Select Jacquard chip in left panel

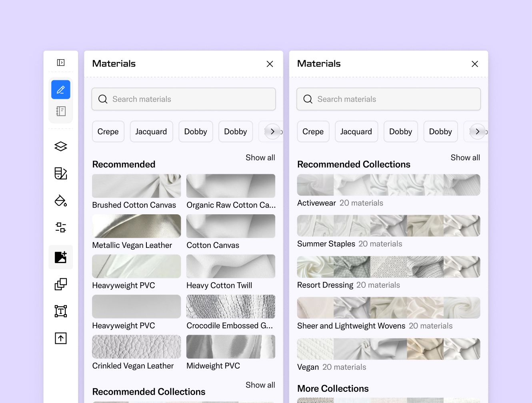(151, 132)
